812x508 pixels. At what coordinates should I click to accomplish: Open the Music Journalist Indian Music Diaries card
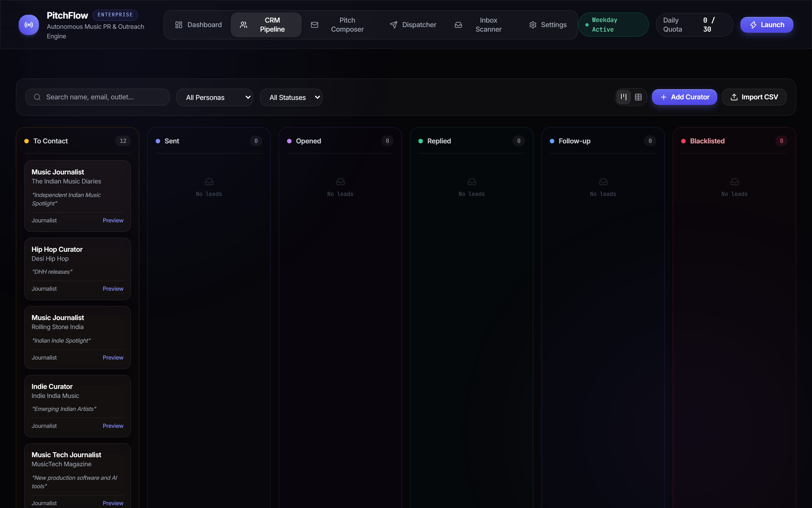(x=78, y=196)
